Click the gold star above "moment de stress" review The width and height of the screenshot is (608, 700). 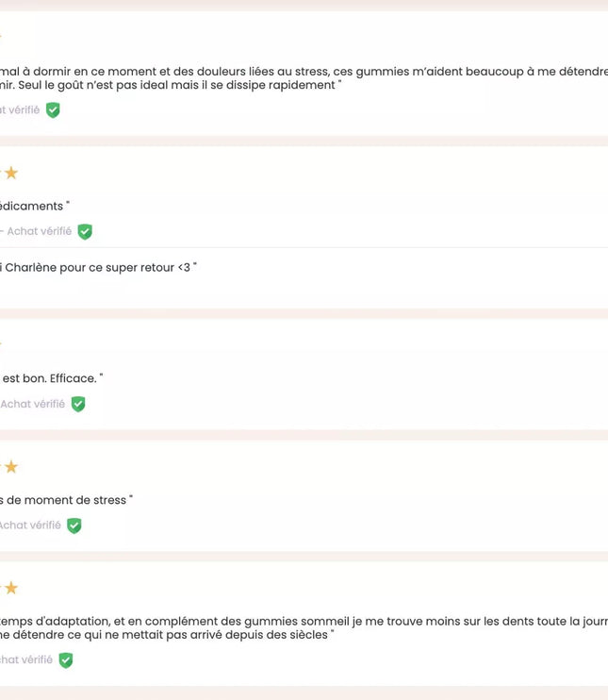point(11,467)
